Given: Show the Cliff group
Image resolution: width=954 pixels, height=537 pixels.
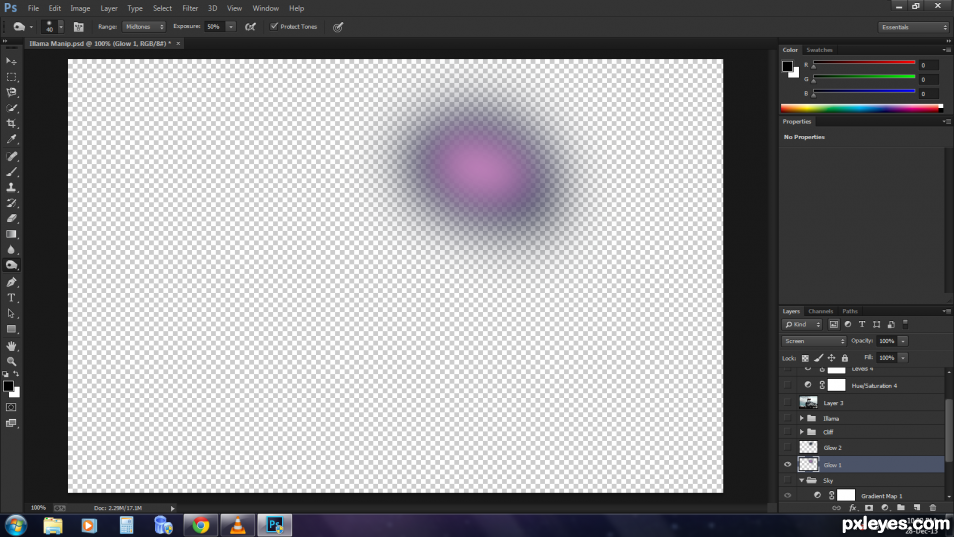Looking at the screenshot, I should click(x=787, y=432).
